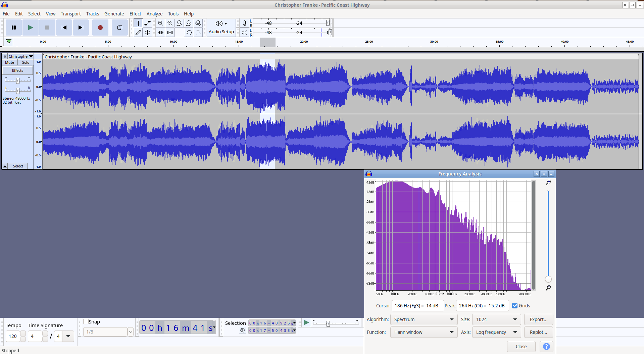Viewport: 644px width, 354px height.
Task: Click Play-at-Speed green button
Action: tap(306, 322)
